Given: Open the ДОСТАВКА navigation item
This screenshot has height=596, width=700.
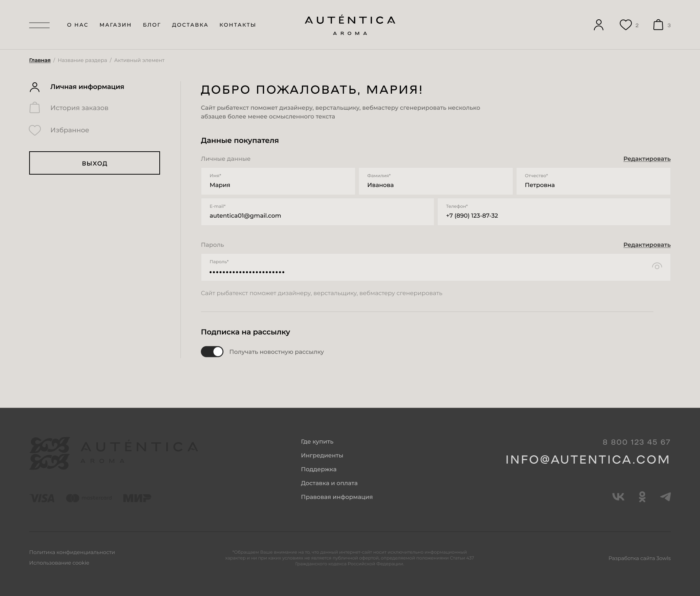Looking at the screenshot, I should 190,25.
